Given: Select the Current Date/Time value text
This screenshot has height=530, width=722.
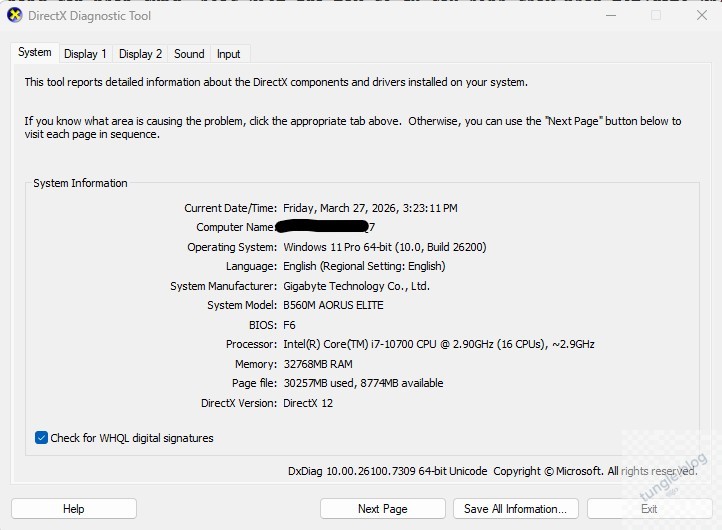Looking at the screenshot, I should point(370,208).
